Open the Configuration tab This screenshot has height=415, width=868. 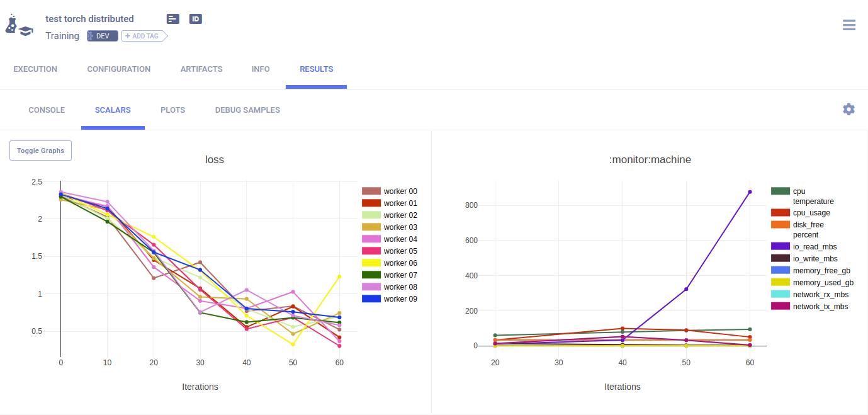(x=119, y=69)
